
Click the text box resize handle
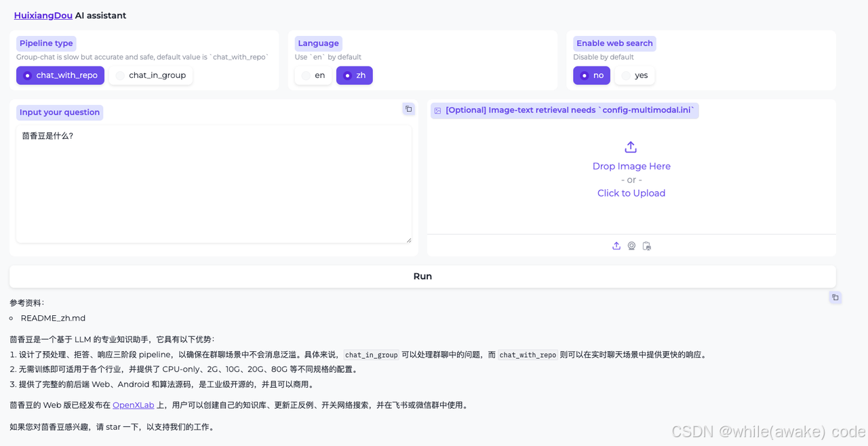(x=408, y=239)
